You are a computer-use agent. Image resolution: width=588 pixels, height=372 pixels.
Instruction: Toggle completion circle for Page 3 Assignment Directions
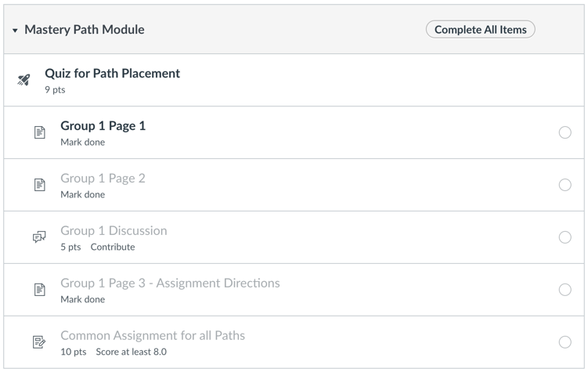pos(565,290)
